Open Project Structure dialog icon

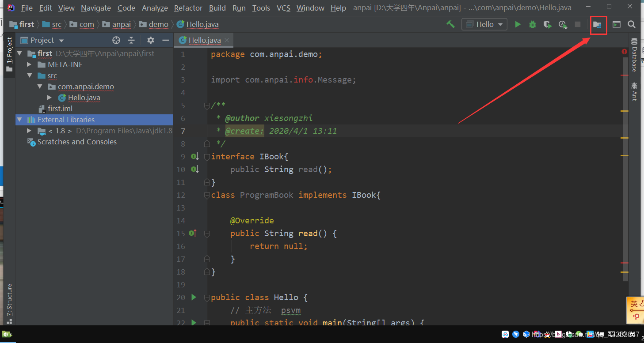[598, 25]
